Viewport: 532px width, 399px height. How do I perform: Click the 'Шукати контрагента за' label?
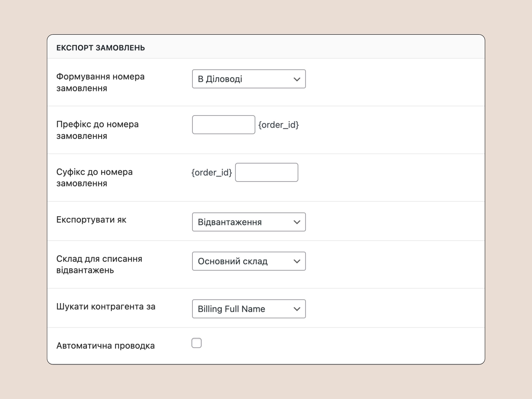(x=106, y=306)
